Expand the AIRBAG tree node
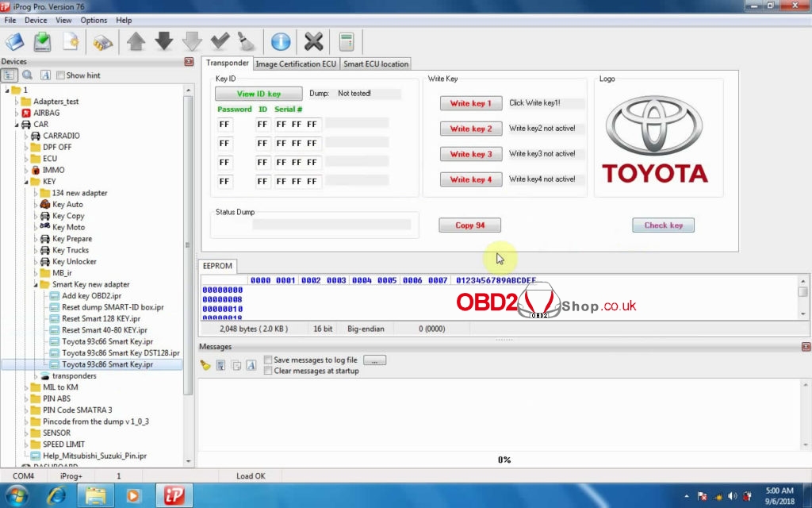The image size is (812, 508). point(17,113)
